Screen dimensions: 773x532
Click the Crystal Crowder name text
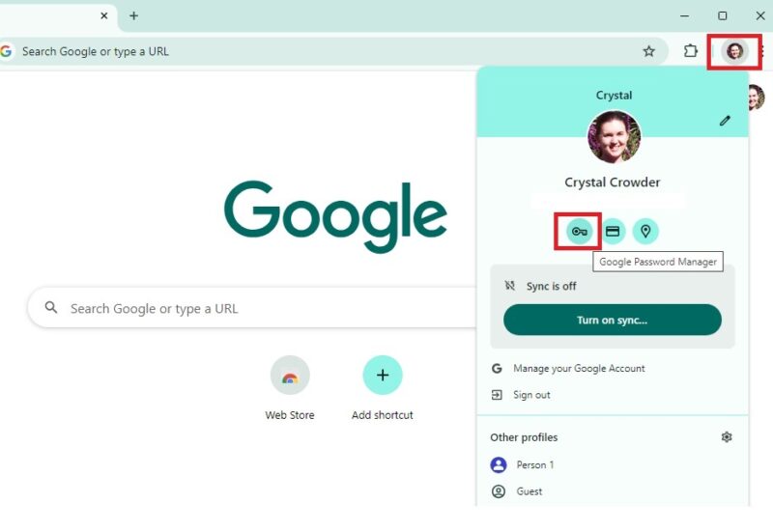click(613, 182)
